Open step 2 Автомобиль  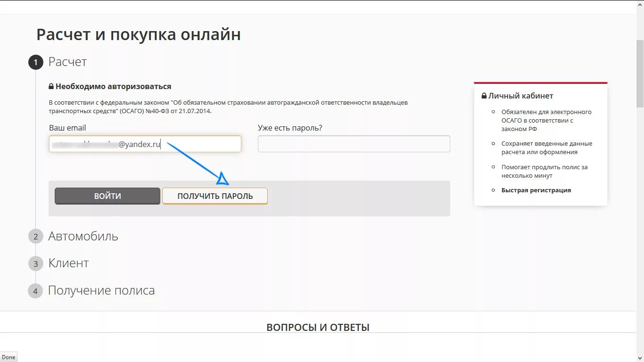[x=83, y=236]
